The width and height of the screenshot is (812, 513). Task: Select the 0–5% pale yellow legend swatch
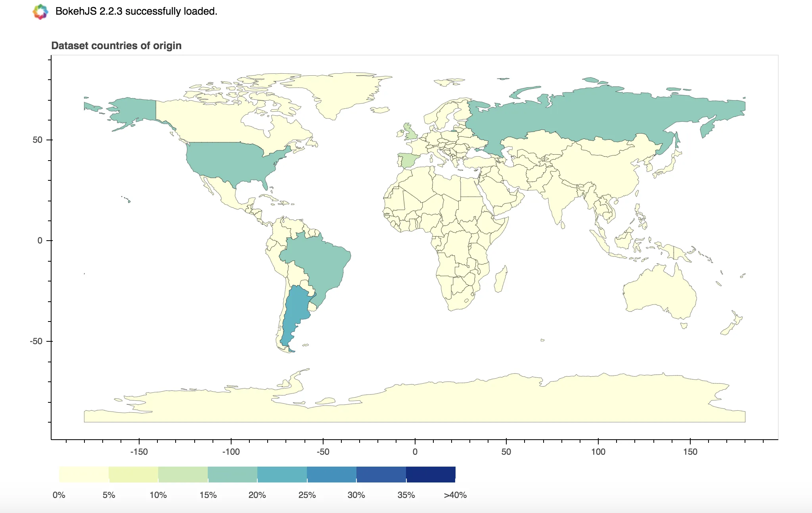tap(84, 475)
